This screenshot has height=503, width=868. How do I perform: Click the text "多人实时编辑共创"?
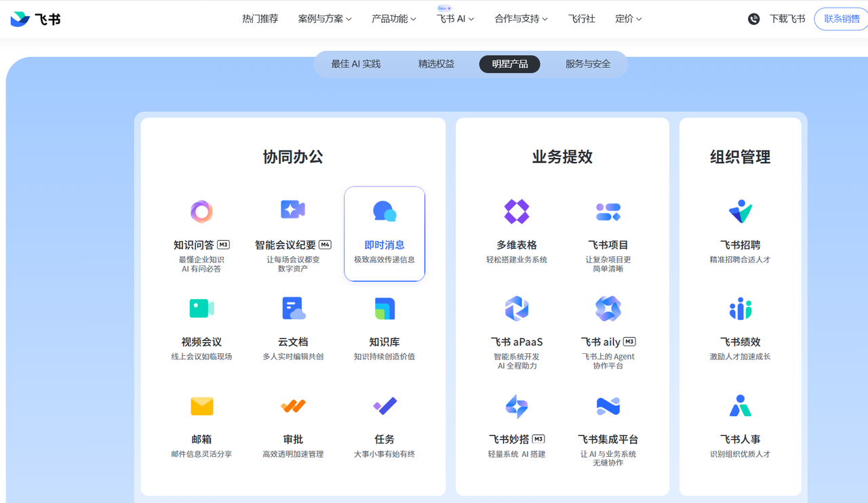[293, 357]
